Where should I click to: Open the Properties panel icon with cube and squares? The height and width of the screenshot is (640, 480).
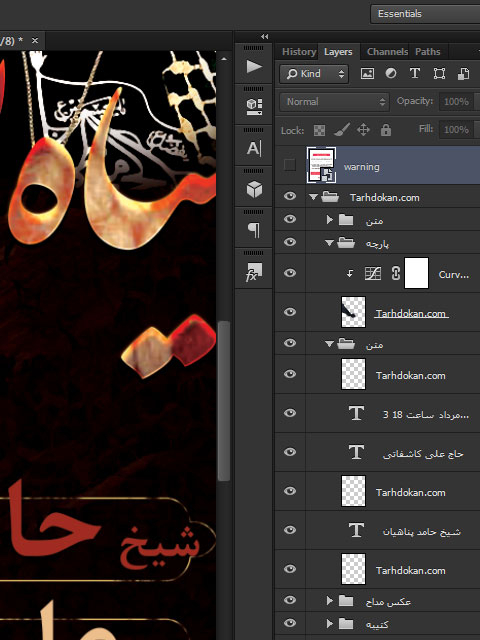(x=254, y=107)
